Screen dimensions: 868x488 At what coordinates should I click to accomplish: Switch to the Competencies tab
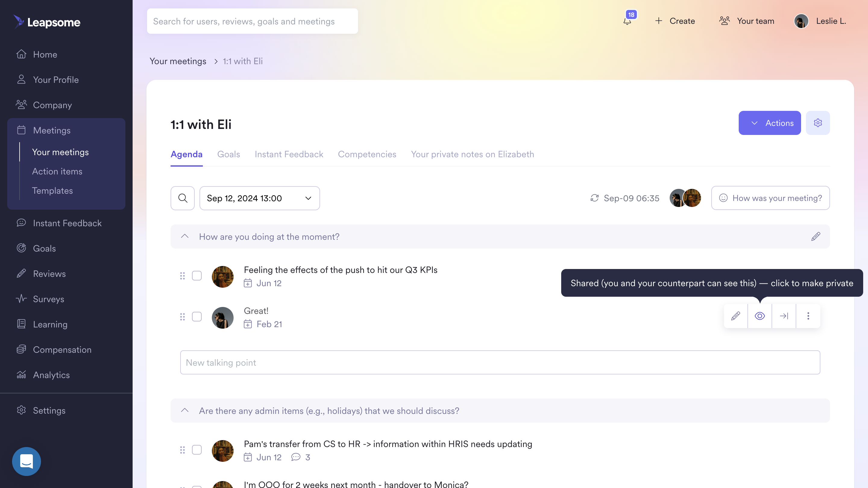coord(367,154)
